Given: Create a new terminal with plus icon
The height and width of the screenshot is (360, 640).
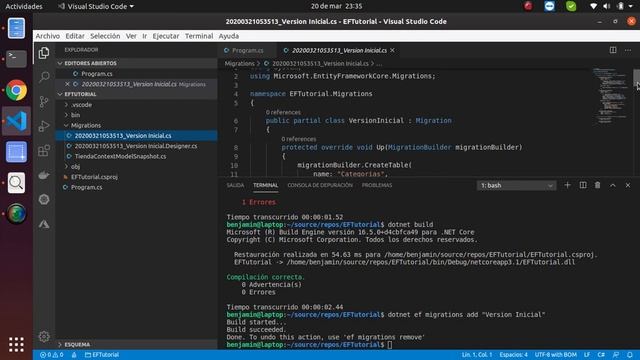Looking at the screenshot, I should (x=567, y=185).
